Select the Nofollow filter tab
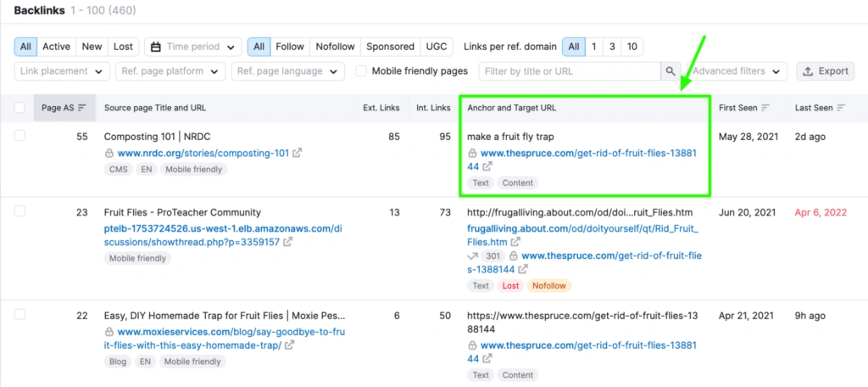This screenshot has width=868, height=387. 335,47
